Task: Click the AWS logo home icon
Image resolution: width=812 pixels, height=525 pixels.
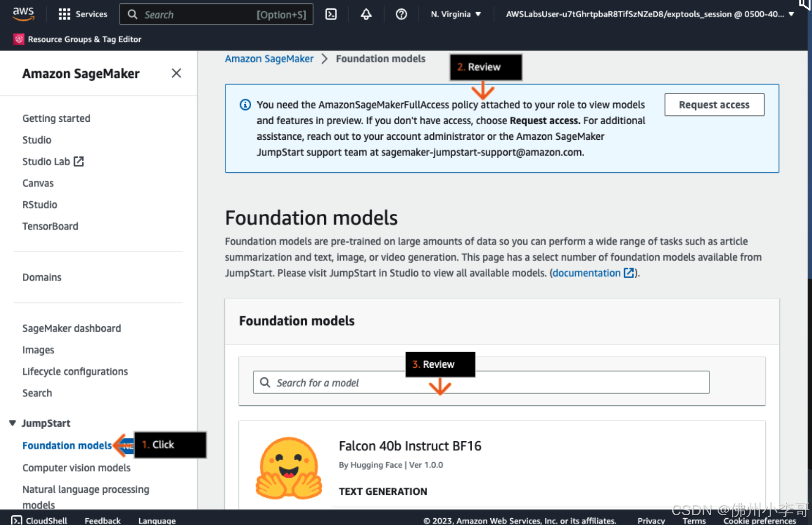Action: tap(23, 14)
